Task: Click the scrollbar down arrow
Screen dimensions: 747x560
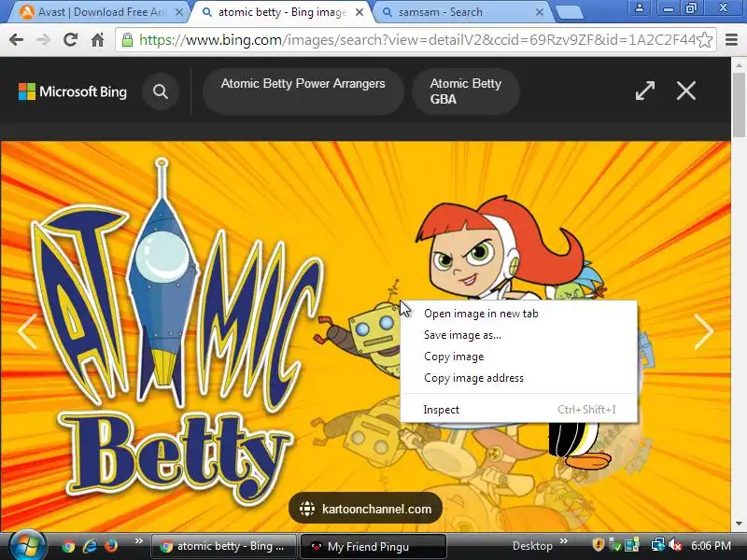Action: pos(739,524)
